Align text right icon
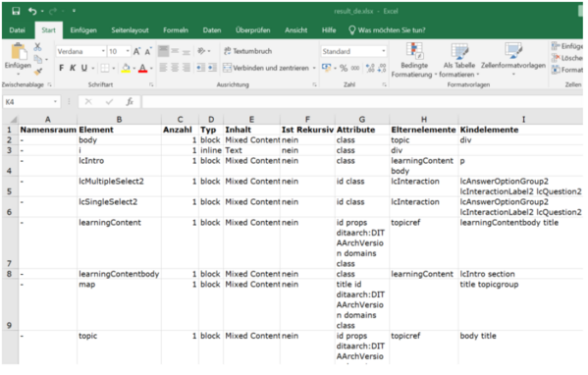This screenshot has height=375, width=588. (x=187, y=68)
